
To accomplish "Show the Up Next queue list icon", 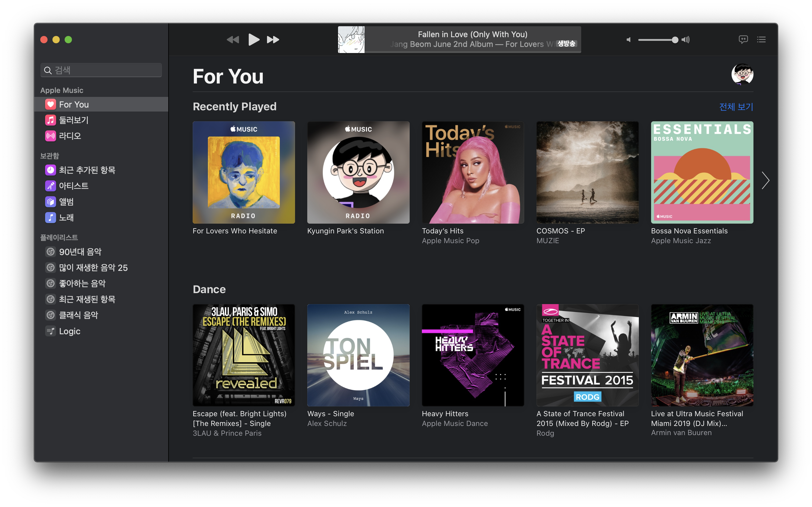I will [x=761, y=40].
